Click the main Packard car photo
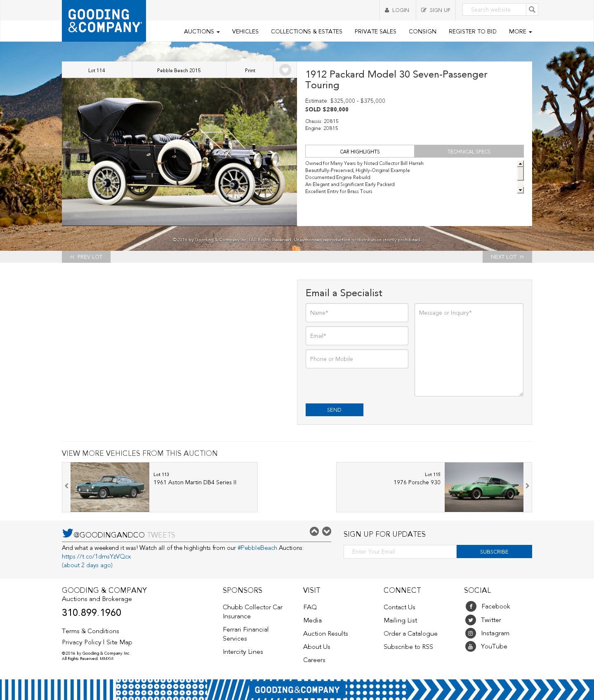This screenshot has height=700, width=594. tap(179, 152)
